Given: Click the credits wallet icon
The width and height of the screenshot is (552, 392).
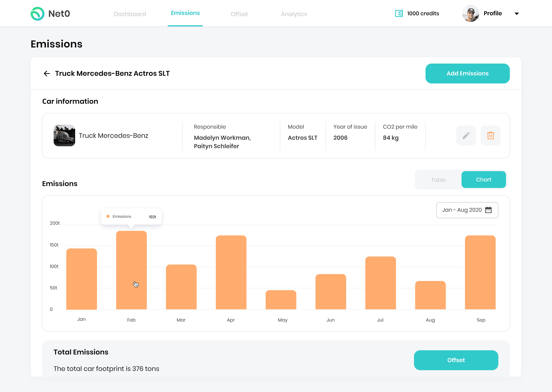Looking at the screenshot, I should tap(399, 13).
